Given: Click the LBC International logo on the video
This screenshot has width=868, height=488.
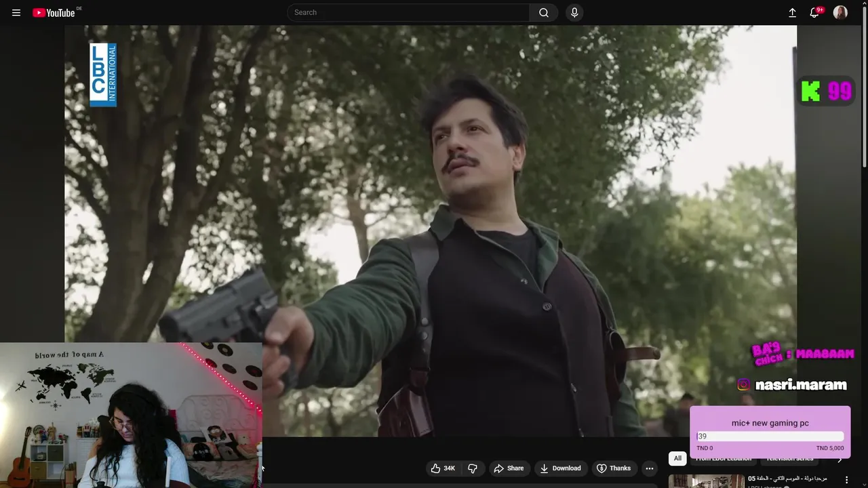Looking at the screenshot, I should pyautogui.click(x=103, y=75).
